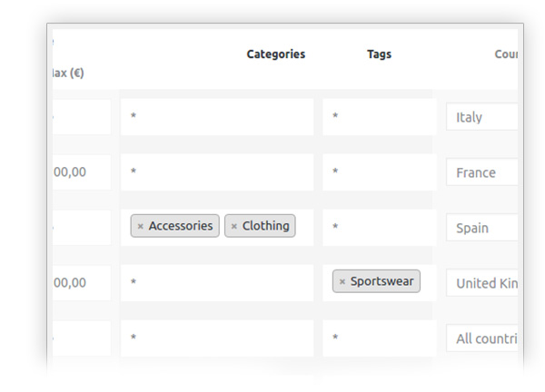This screenshot has width=545, height=392.
Task: Focus the Categories field in Italy row
Action: click(216, 117)
